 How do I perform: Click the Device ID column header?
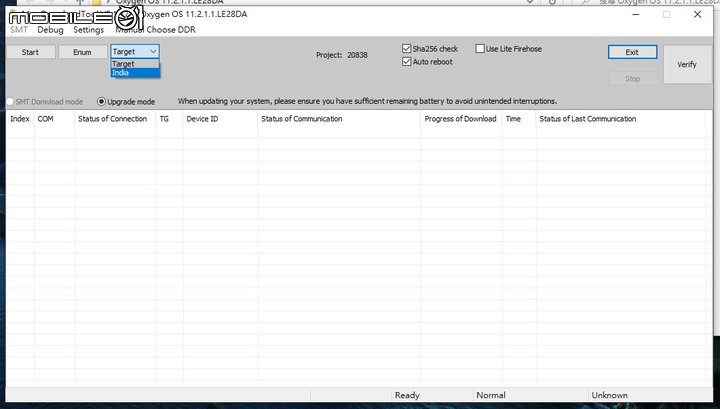pos(220,119)
